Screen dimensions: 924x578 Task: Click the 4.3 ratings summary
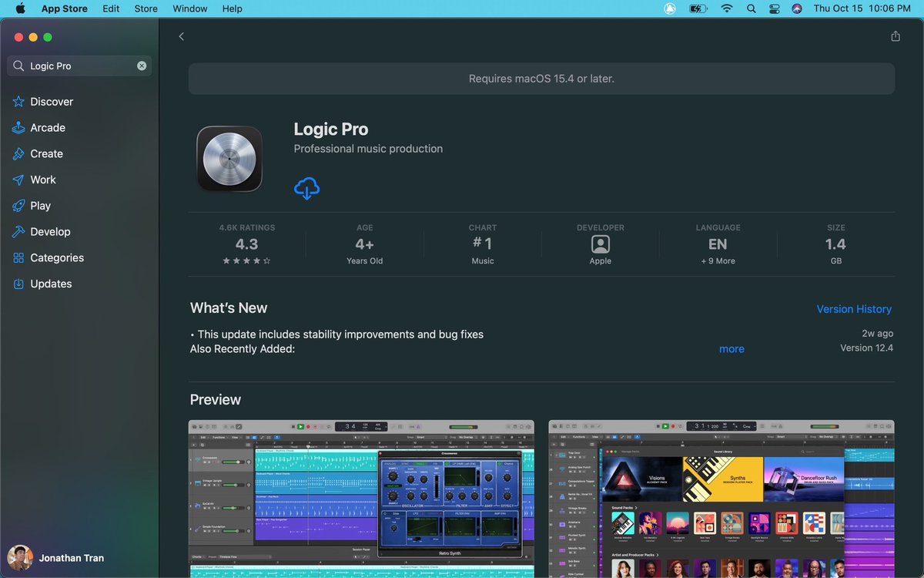coord(246,244)
